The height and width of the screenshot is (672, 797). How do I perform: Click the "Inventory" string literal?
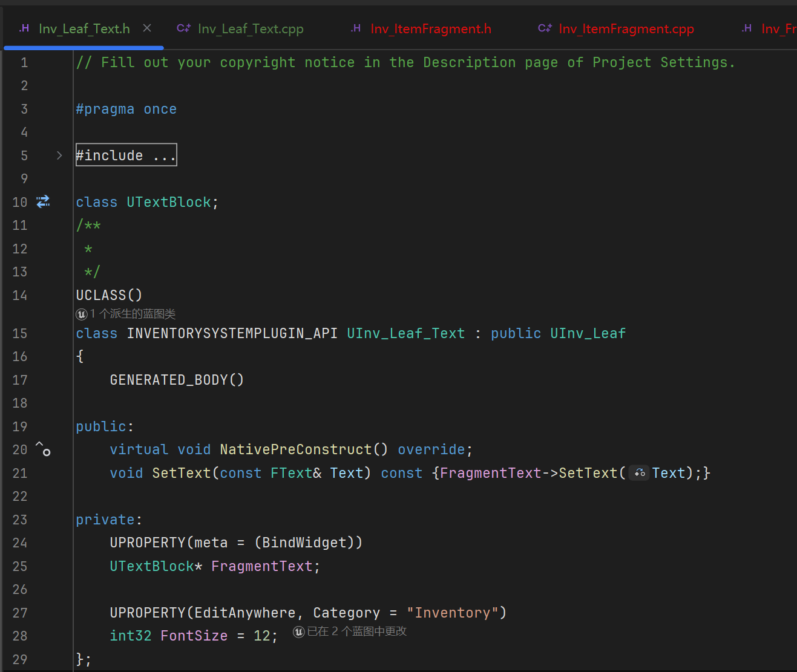coord(452,613)
